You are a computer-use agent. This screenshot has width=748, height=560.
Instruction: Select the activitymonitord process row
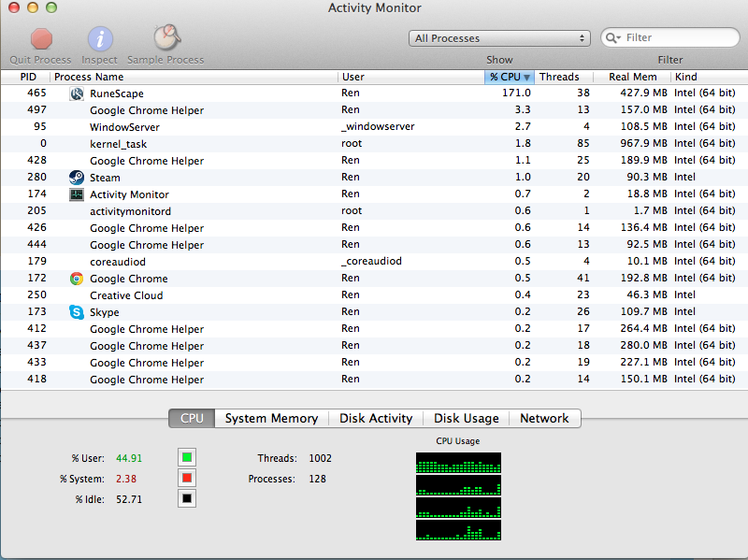(x=374, y=211)
